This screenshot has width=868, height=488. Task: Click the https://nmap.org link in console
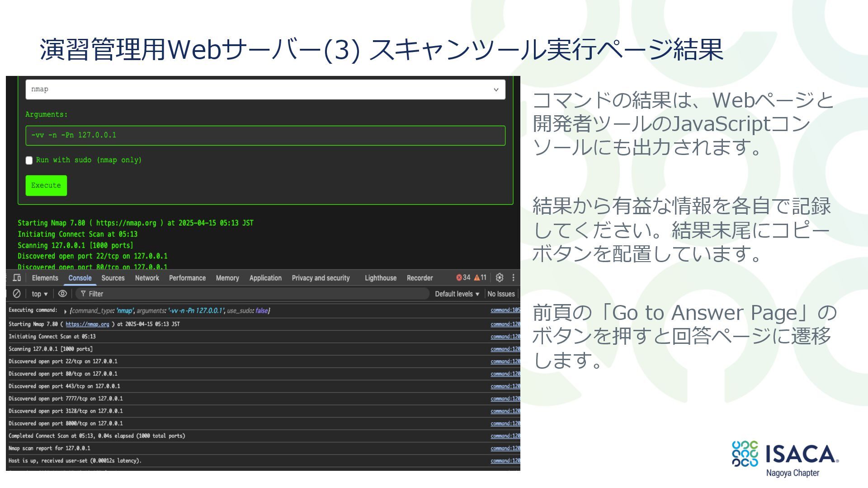point(87,324)
